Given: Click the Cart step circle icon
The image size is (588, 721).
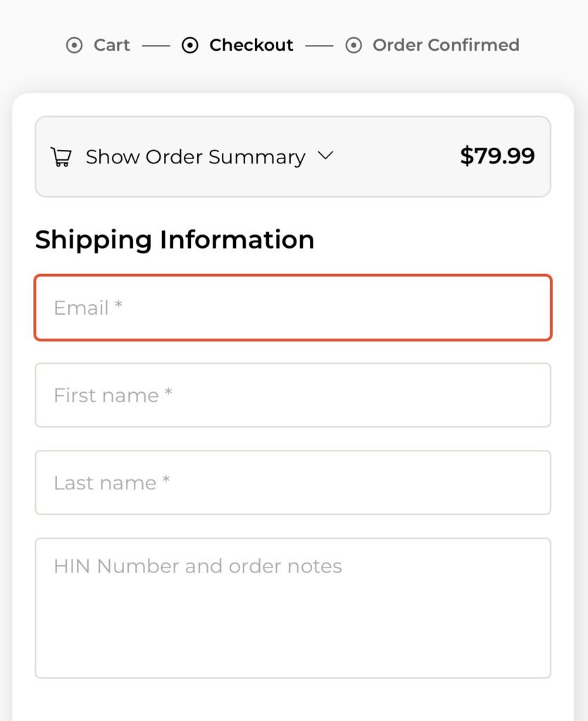Looking at the screenshot, I should pos(74,45).
